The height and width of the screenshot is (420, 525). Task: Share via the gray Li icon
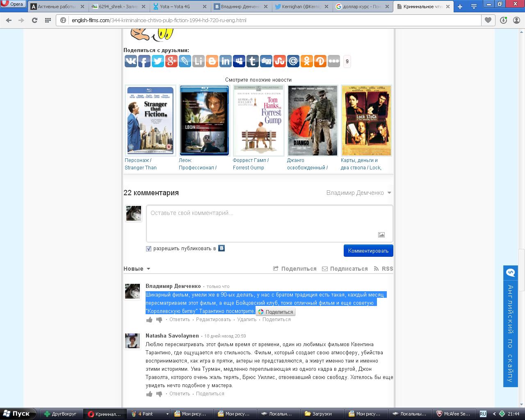click(x=199, y=61)
